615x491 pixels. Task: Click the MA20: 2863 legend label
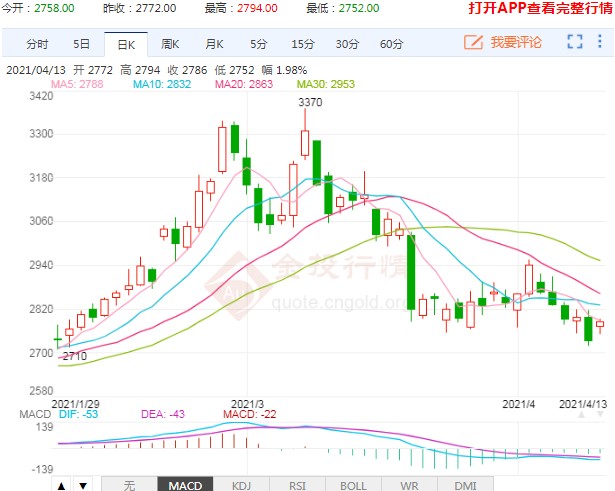click(244, 84)
